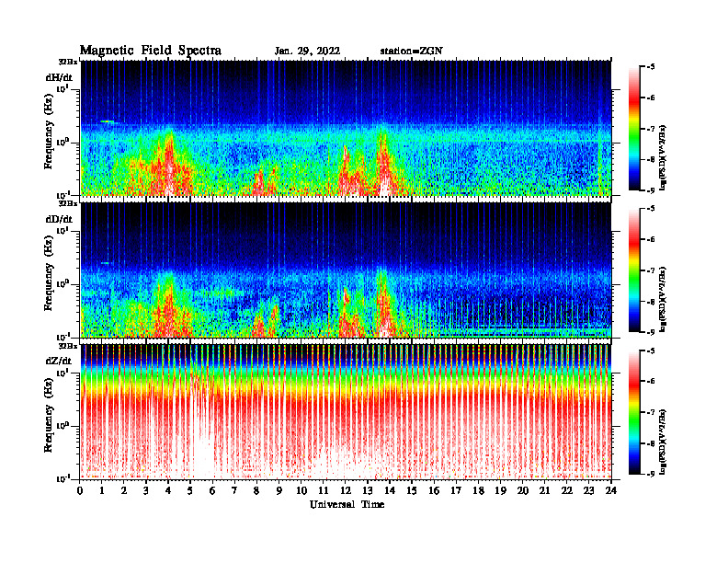The image size is (728, 563).
Task: Click the "-7" tick on the dD/dt colorbar
Action: [x=651, y=270]
